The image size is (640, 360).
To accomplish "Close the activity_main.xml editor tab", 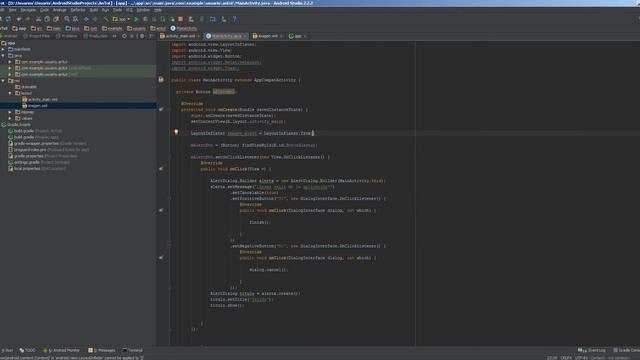I will pos(199,36).
